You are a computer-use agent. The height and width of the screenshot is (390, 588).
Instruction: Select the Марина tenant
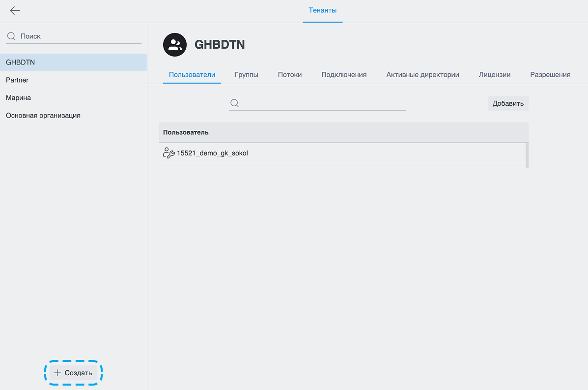point(74,97)
